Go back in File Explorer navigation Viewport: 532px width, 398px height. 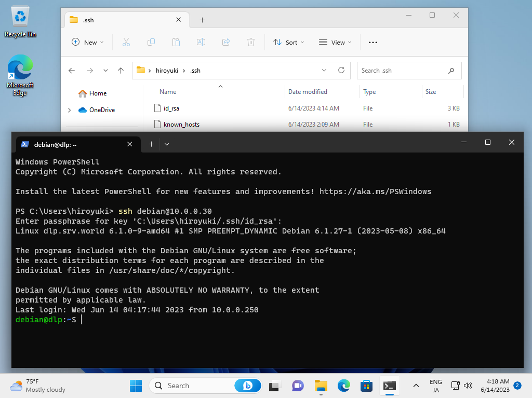pyautogui.click(x=72, y=71)
